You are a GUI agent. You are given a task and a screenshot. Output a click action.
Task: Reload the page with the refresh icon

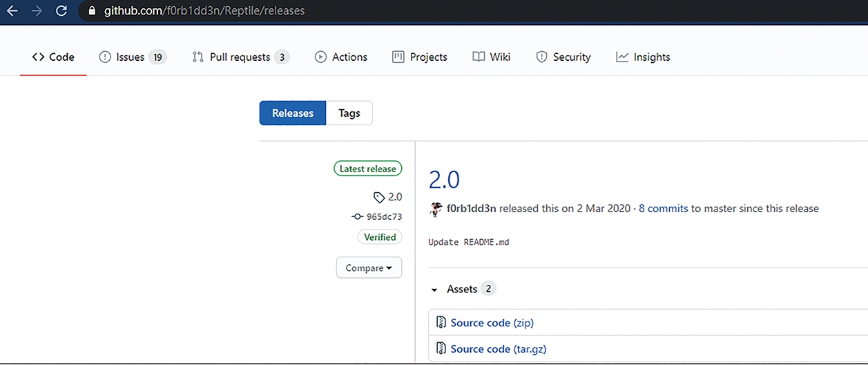coord(61,10)
